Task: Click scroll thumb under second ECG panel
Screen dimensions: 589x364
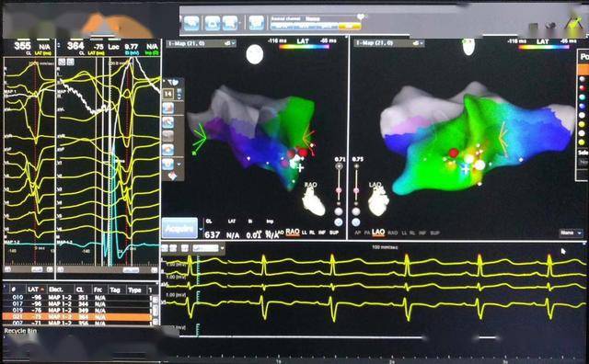Action: 131,270
